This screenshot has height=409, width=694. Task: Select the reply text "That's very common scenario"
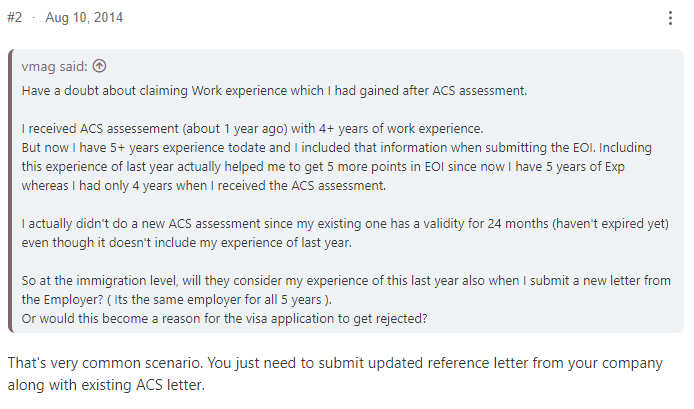click(x=105, y=363)
